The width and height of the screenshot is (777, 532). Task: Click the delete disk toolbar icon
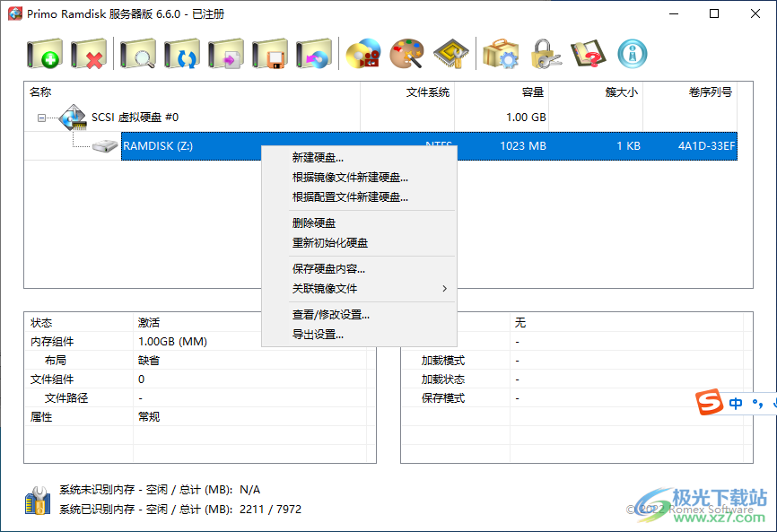87,52
